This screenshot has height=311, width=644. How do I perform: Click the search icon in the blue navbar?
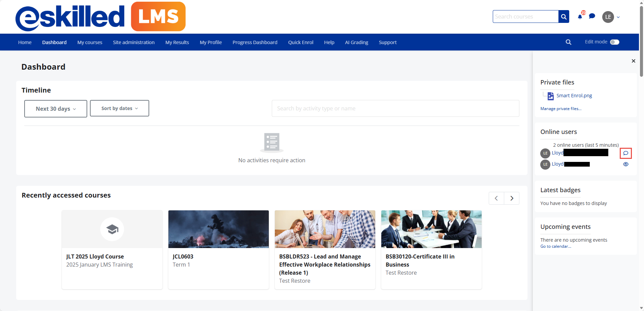[x=568, y=42]
